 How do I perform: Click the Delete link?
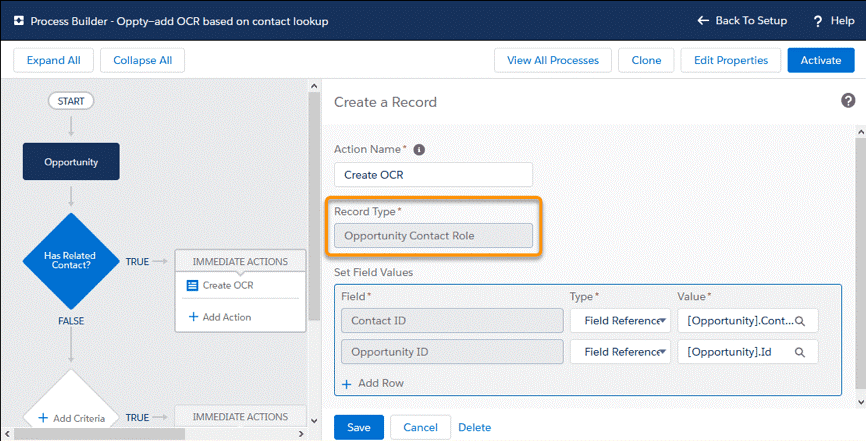474,427
